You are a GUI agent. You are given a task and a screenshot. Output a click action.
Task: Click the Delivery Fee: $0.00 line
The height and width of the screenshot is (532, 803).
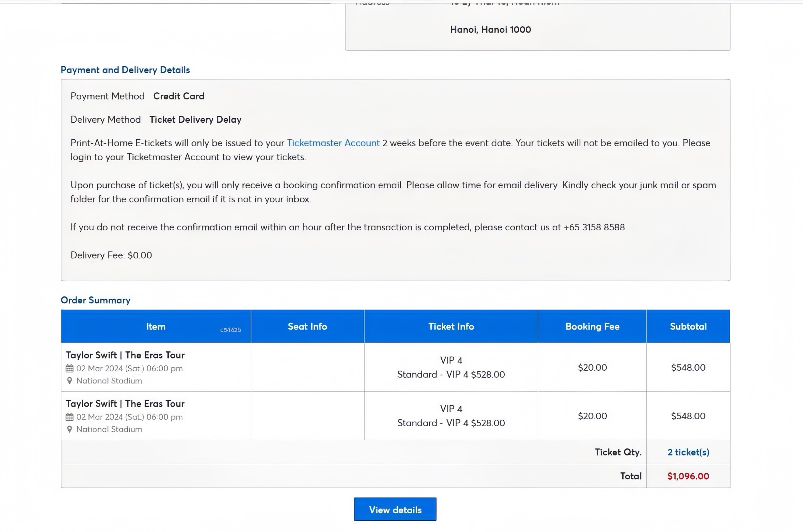(111, 255)
